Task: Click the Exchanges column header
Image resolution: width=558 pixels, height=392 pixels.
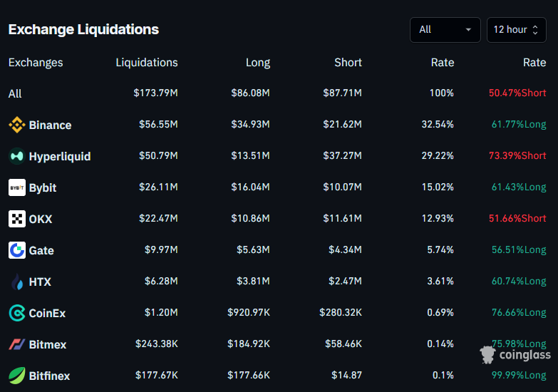Action: (x=36, y=63)
